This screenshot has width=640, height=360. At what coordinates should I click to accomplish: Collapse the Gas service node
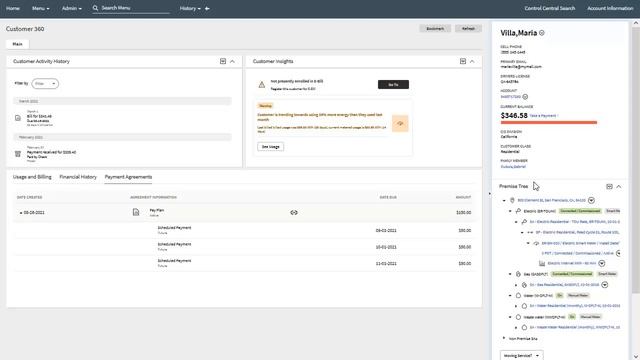tap(510, 274)
